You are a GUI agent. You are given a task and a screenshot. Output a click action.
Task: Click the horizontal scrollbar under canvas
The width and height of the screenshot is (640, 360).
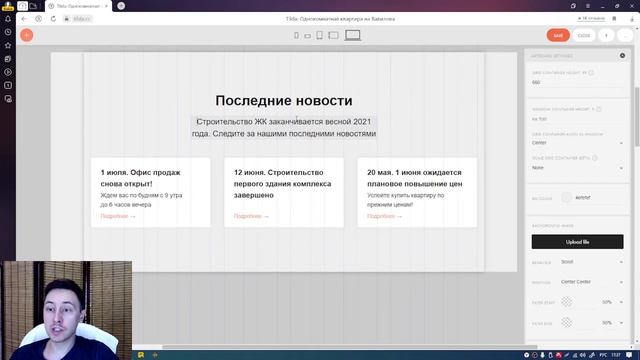click(349, 347)
